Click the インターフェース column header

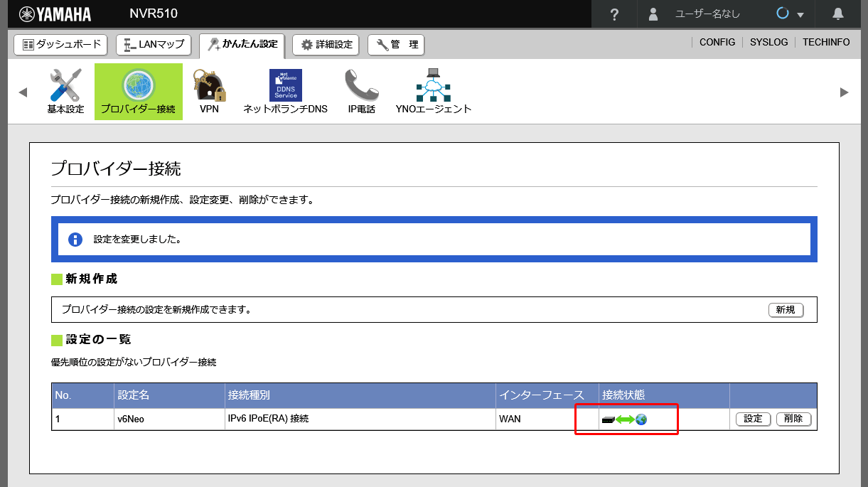coord(547,395)
